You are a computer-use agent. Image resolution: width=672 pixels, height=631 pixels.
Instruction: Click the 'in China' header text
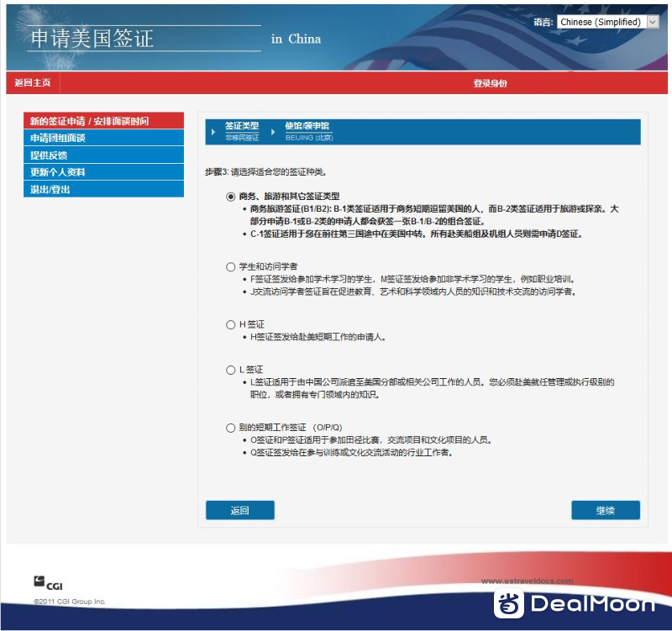(296, 39)
